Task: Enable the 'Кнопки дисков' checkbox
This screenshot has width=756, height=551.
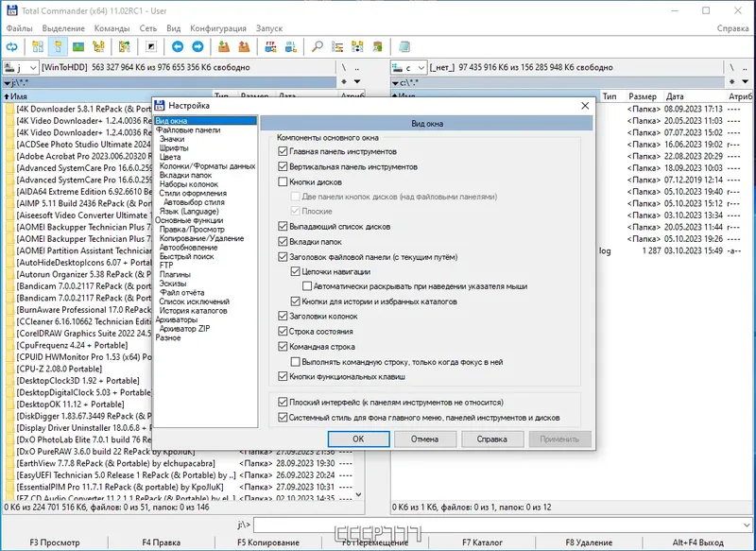Action: click(283, 181)
